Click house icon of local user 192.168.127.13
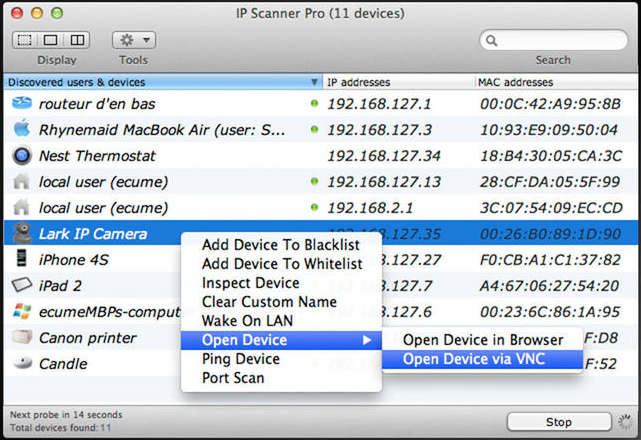Image resolution: width=641 pixels, height=440 pixels. pyautogui.click(x=22, y=181)
